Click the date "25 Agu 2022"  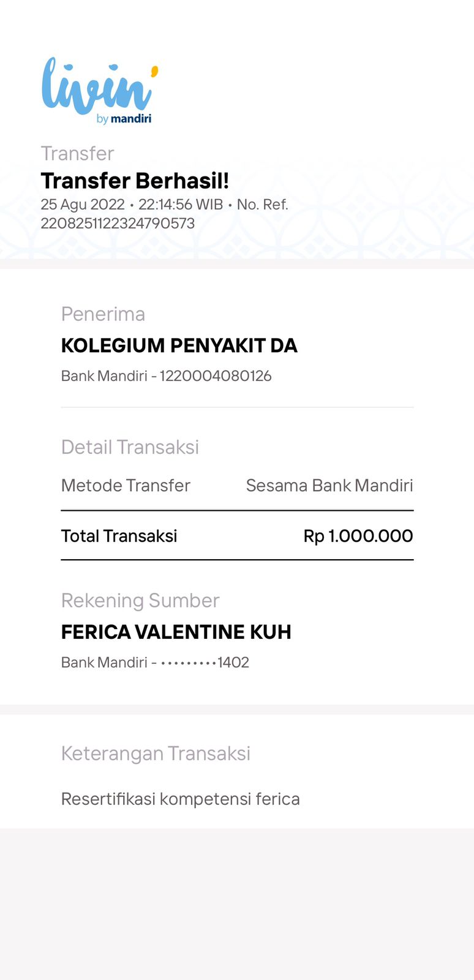tap(83, 205)
